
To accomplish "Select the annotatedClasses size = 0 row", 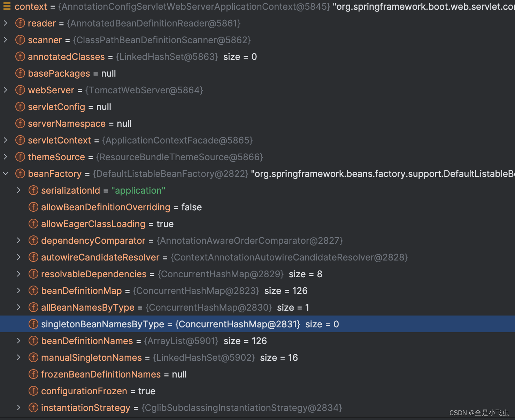I will click(257, 57).
